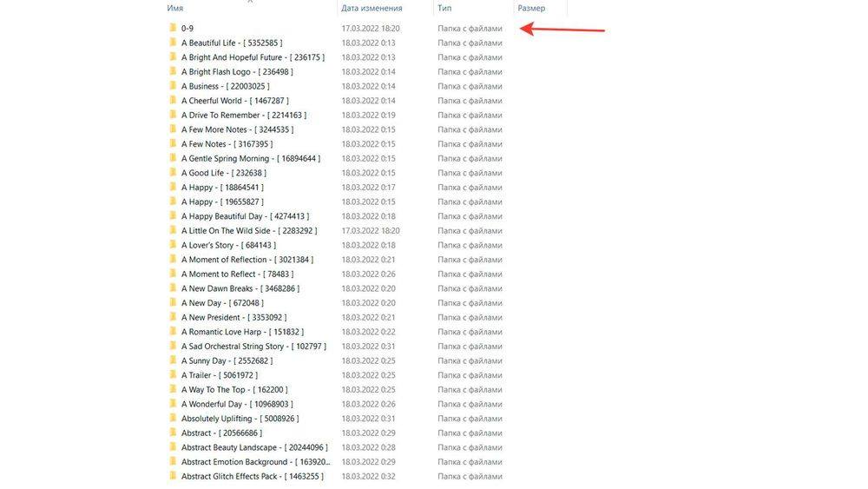The height and width of the screenshot is (489, 868).
Task: Select 'Absolutely Uplifting - [ 5008926 ]' name
Action: (240, 418)
